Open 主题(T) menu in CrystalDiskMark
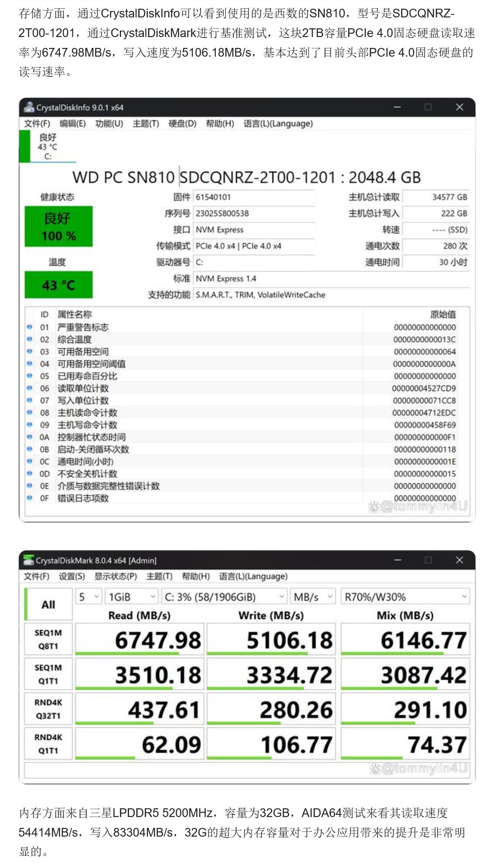 pyautogui.click(x=160, y=576)
